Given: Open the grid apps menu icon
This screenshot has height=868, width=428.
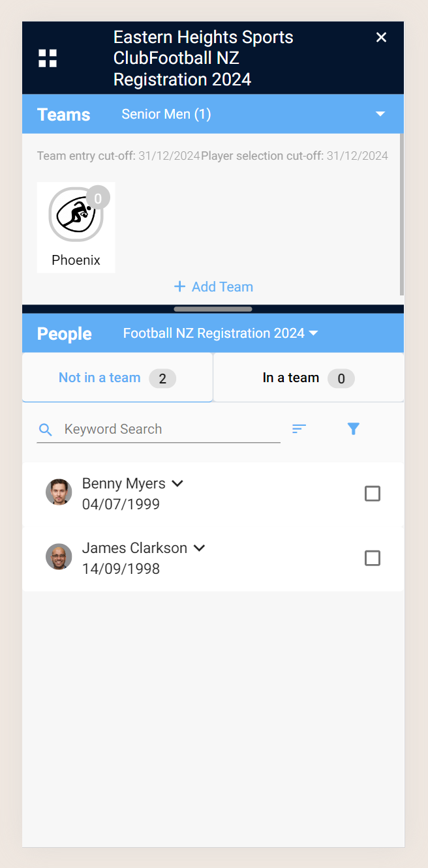Looking at the screenshot, I should [x=48, y=58].
